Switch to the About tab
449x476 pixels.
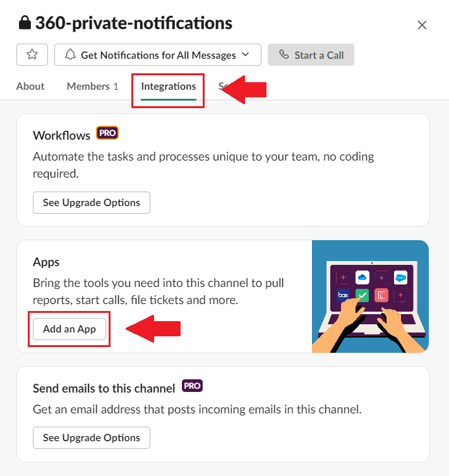click(x=30, y=86)
